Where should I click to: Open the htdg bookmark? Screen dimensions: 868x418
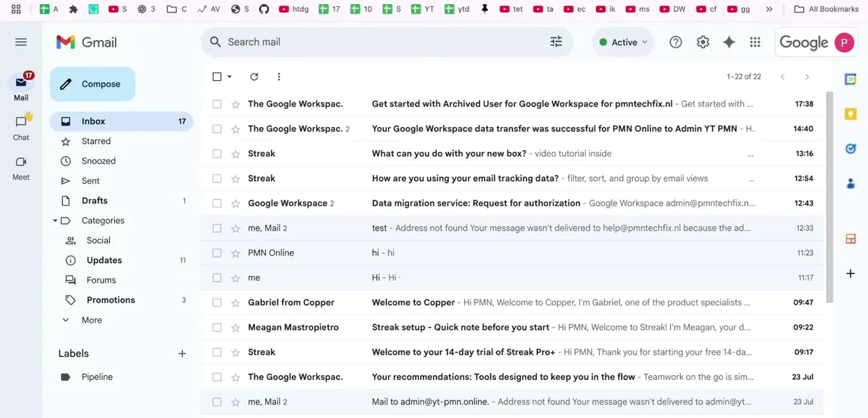point(294,9)
